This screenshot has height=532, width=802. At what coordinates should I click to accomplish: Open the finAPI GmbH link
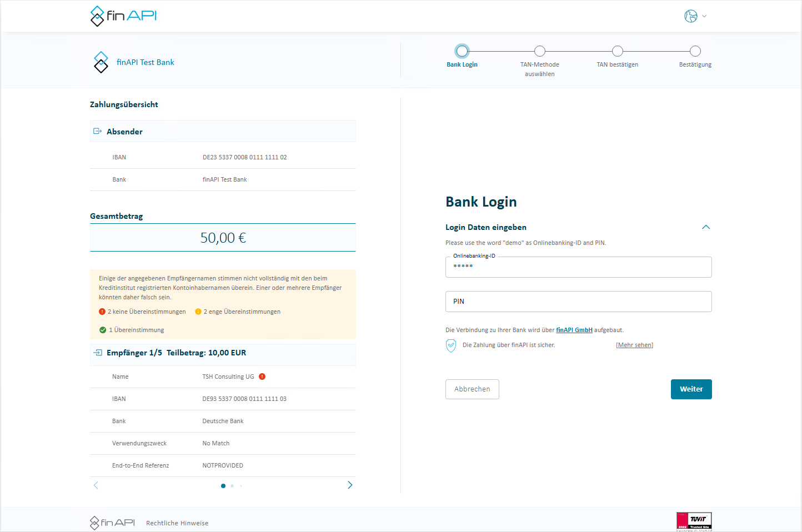[574, 330]
